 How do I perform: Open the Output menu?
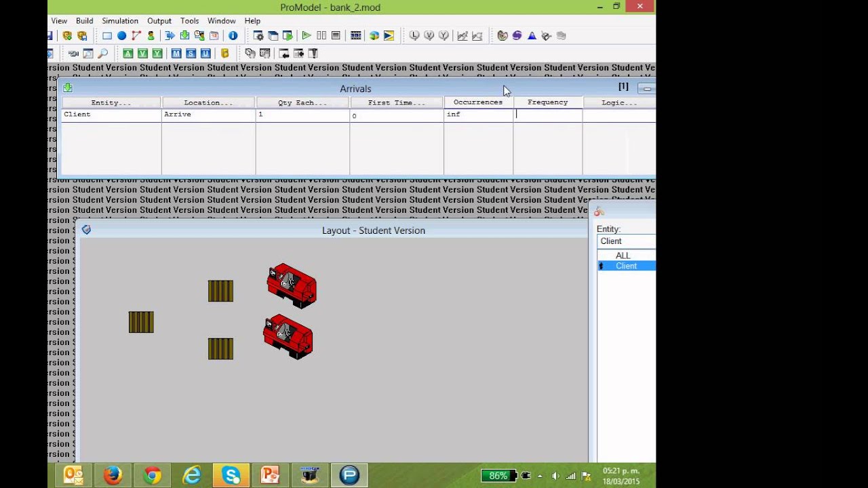pos(159,21)
